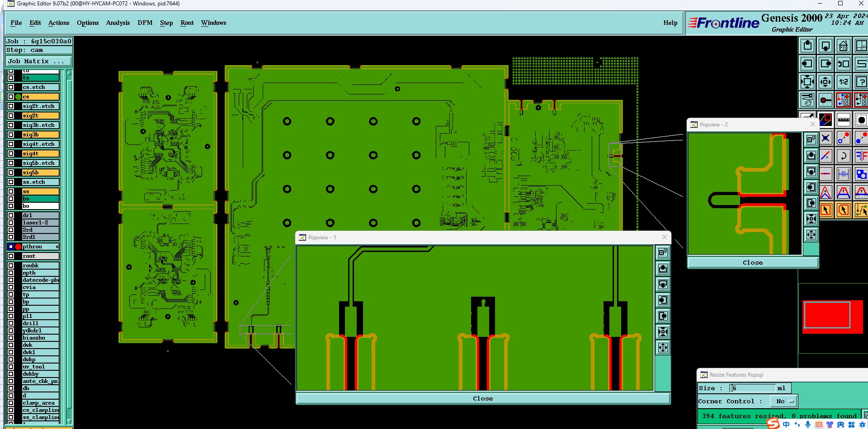Select the 1:2 zoom scale icon

pyautogui.click(x=844, y=82)
